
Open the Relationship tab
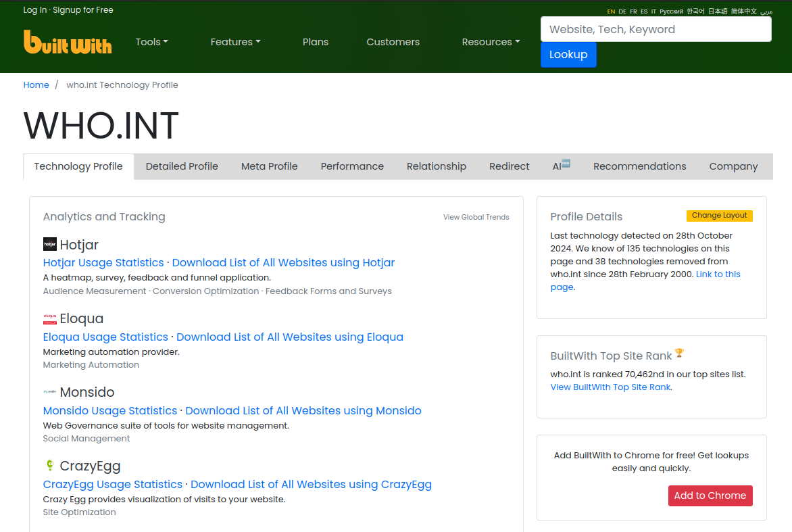tap(437, 166)
